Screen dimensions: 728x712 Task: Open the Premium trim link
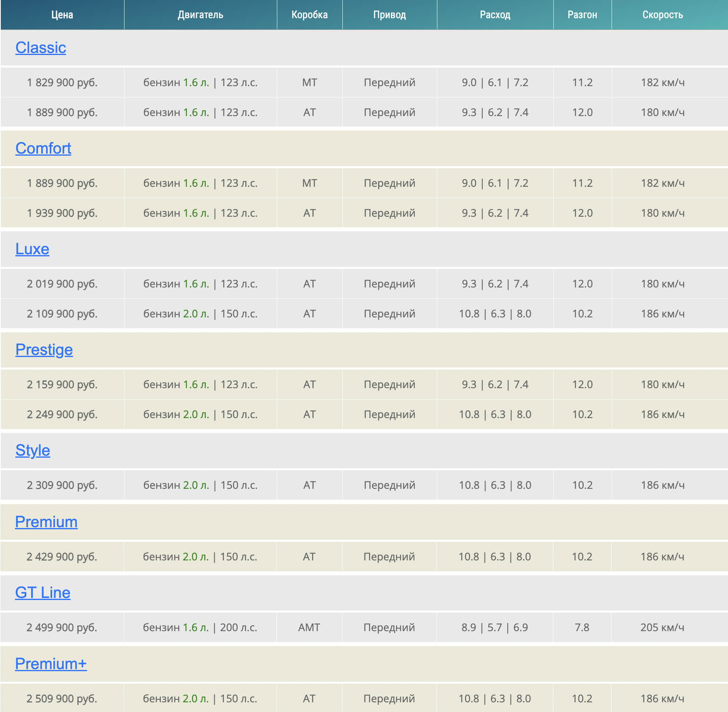[46, 522]
